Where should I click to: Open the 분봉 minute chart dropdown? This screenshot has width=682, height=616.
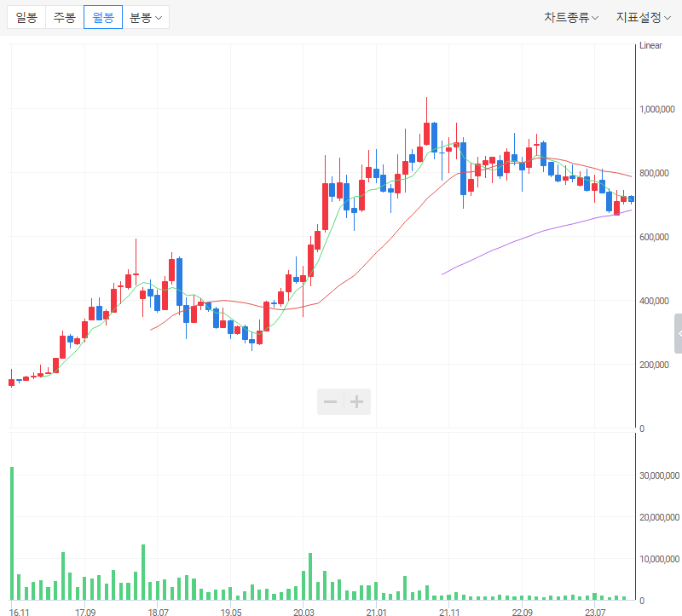pyautogui.click(x=146, y=17)
